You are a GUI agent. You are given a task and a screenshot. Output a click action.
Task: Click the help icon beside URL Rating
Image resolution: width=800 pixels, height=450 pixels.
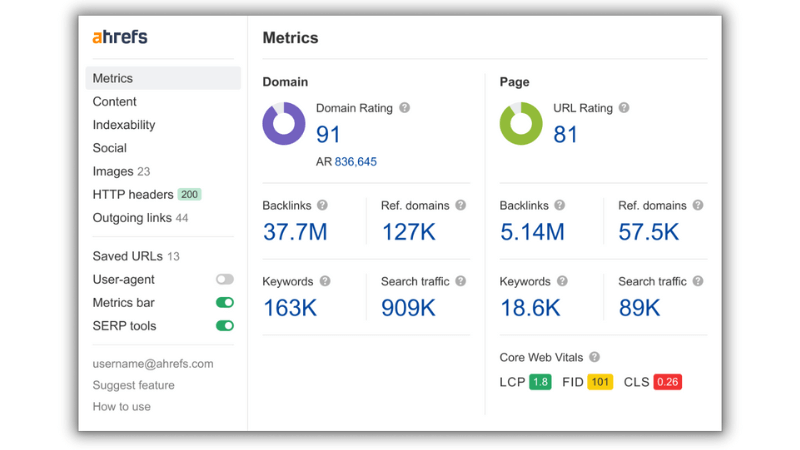tap(624, 108)
